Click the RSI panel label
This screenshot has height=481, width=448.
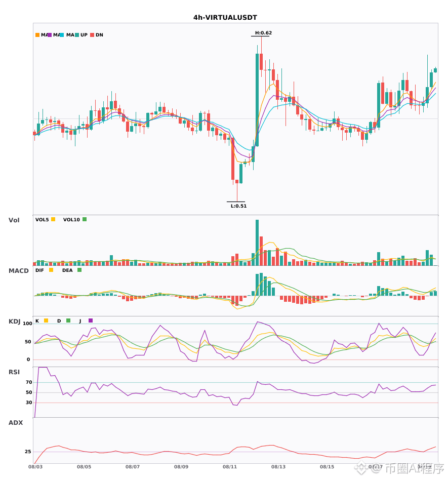(x=14, y=372)
